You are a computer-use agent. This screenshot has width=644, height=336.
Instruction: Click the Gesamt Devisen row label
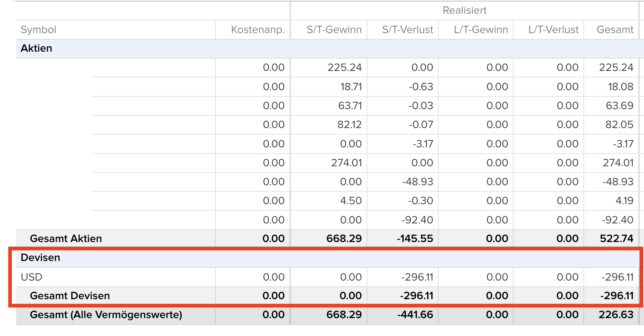click(70, 296)
